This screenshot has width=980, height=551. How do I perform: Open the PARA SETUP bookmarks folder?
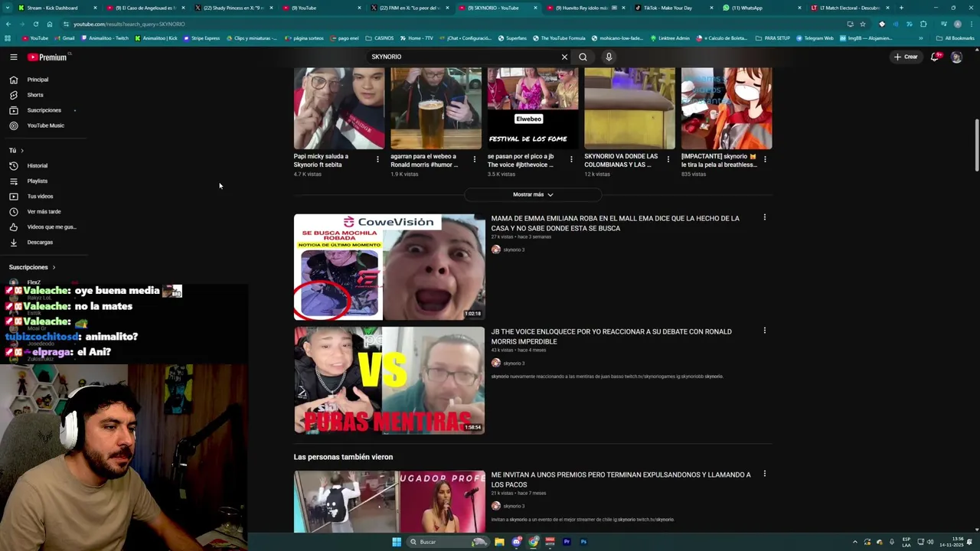click(x=773, y=38)
